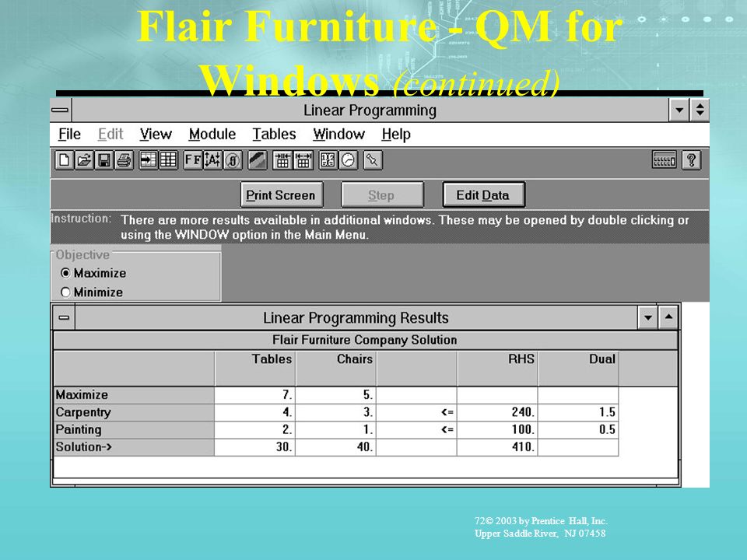Select the Solution-> row label
This screenshot has width=747, height=560.
(134, 447)
